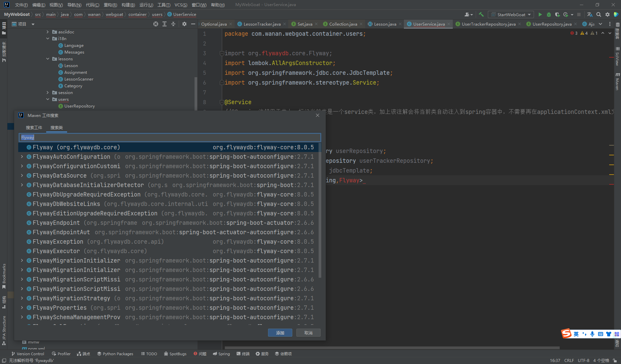Viewport: 621px width, 364px height.
Task: Close the Maven artifact search dialog
Action: click(x=318, y=115)
